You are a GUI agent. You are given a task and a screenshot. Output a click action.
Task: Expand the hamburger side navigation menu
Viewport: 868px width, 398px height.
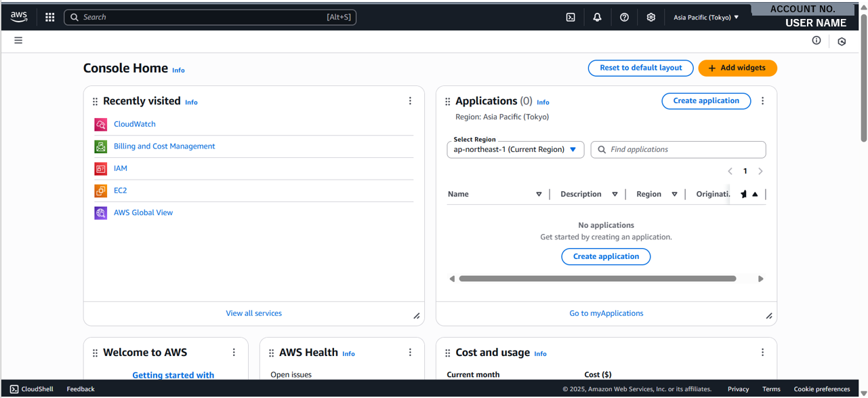tap(18, 41)
